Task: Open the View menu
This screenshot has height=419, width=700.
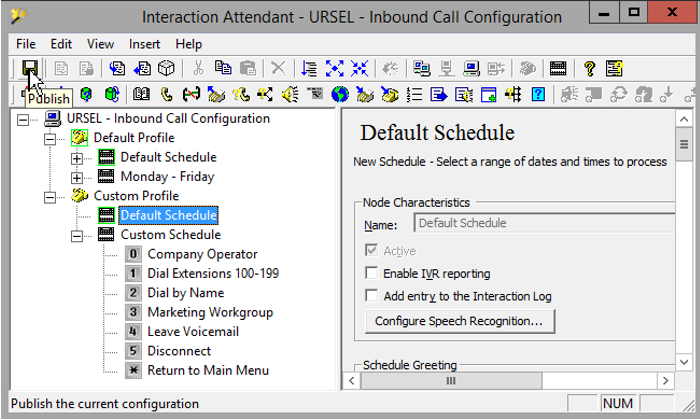Action: click(x=100, y=44)
